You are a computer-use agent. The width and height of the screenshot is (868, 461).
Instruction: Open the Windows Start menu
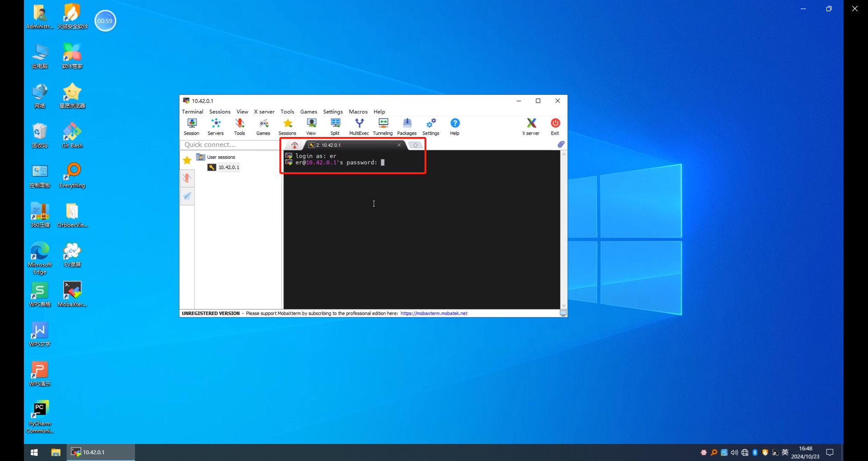pyautogui.click(x=34, y=452)
